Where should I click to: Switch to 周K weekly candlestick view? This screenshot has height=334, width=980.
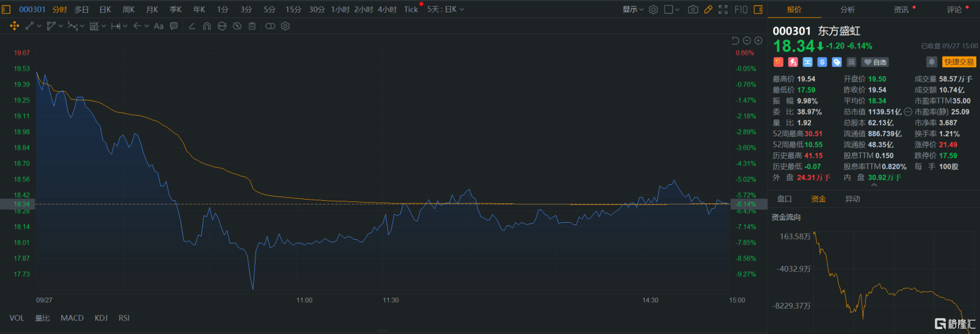pos(128,9)
